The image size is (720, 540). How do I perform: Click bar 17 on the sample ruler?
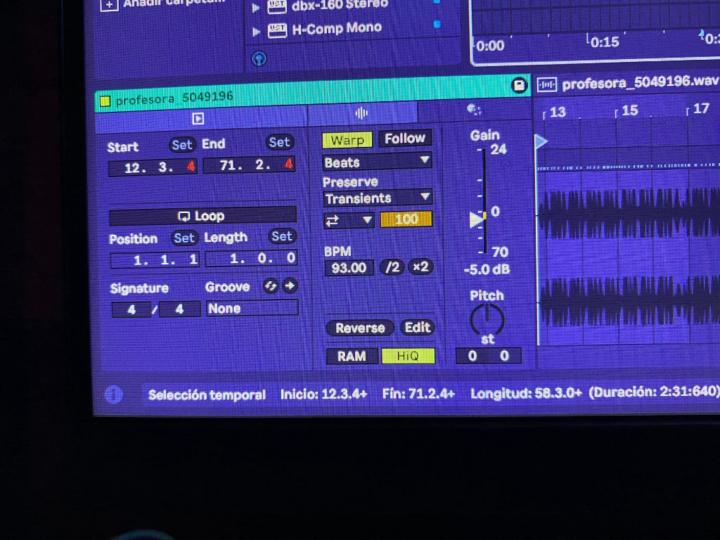(x=701, y=109)
